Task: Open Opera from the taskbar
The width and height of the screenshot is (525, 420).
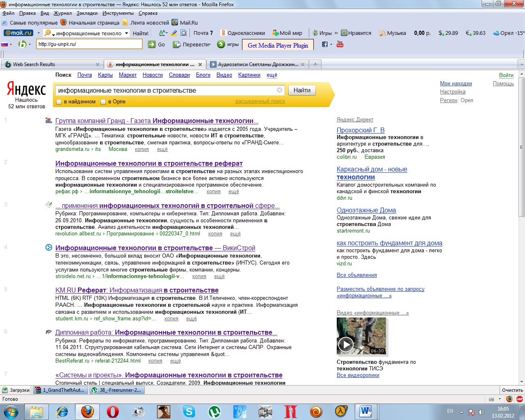Action: [113, 411]
